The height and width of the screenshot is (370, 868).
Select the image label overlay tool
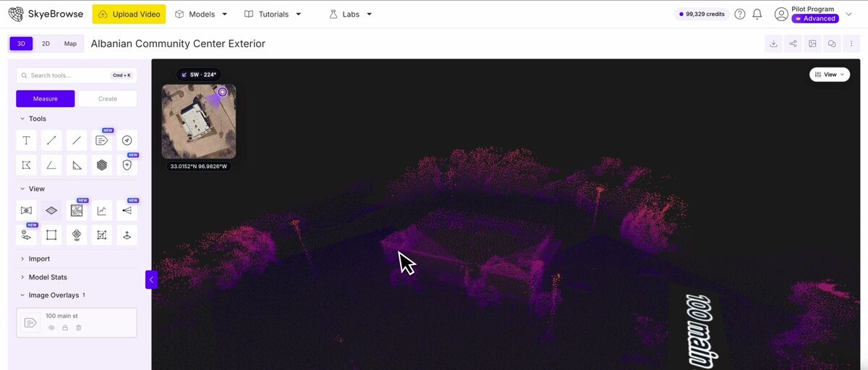pos(102,140)
